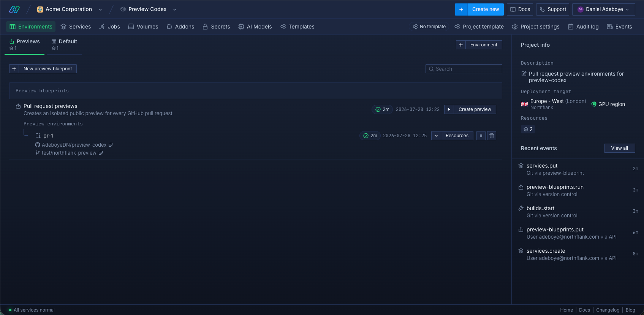Click the Northflank logo icon
Screen dimensions: 644x315
tap(14, 9)
